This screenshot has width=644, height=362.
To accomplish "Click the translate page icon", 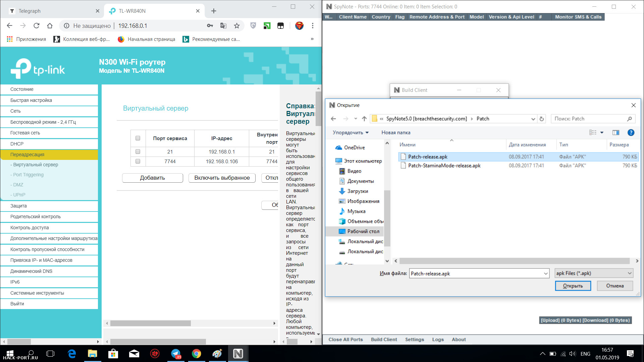I will [x=223, y=26].
